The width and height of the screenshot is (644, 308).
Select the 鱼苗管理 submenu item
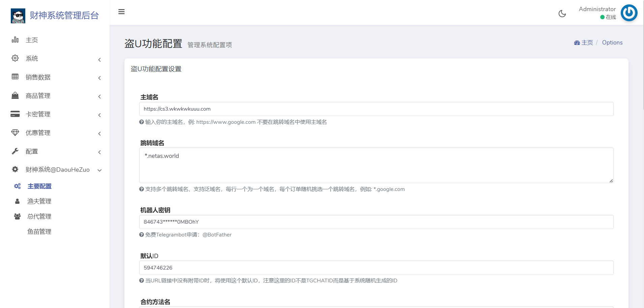[x=39, y=232]
